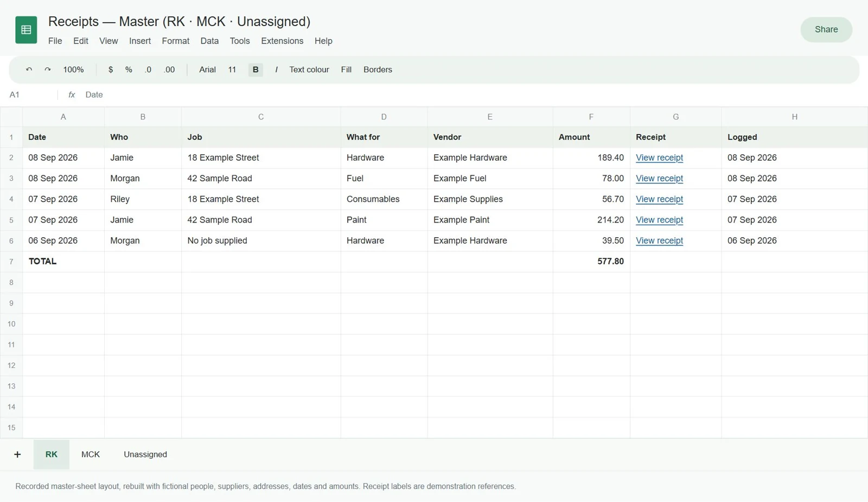
Task: Open the Insert menu
Action: click(140, 41)
